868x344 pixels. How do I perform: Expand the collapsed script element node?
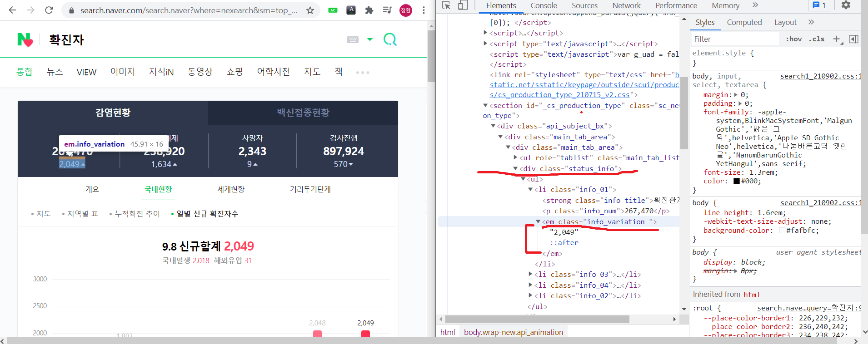pos(485,33)
